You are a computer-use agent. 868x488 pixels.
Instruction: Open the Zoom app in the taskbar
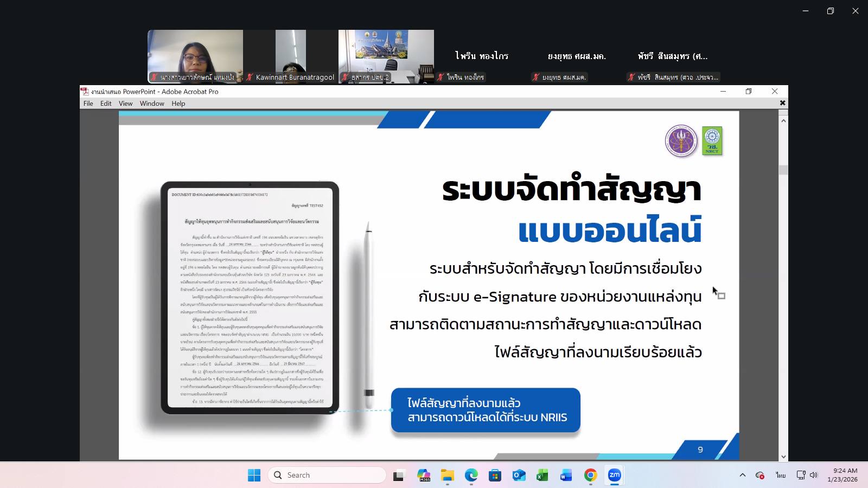pyautogui.click(x=614, y=475)
